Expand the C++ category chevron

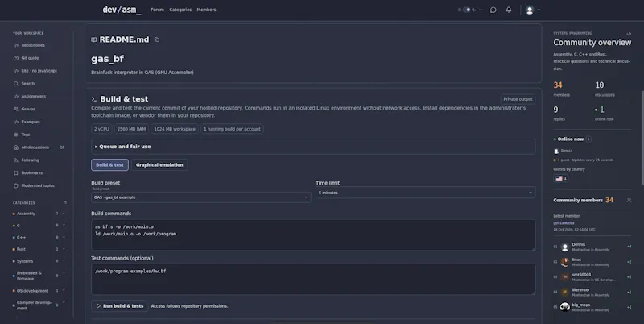click(x=64, y=237)
